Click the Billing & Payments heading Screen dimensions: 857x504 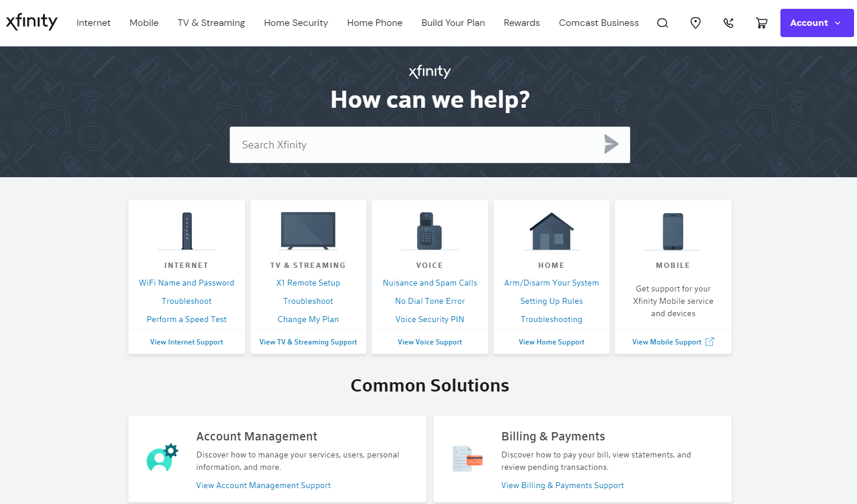click(553, 436)
